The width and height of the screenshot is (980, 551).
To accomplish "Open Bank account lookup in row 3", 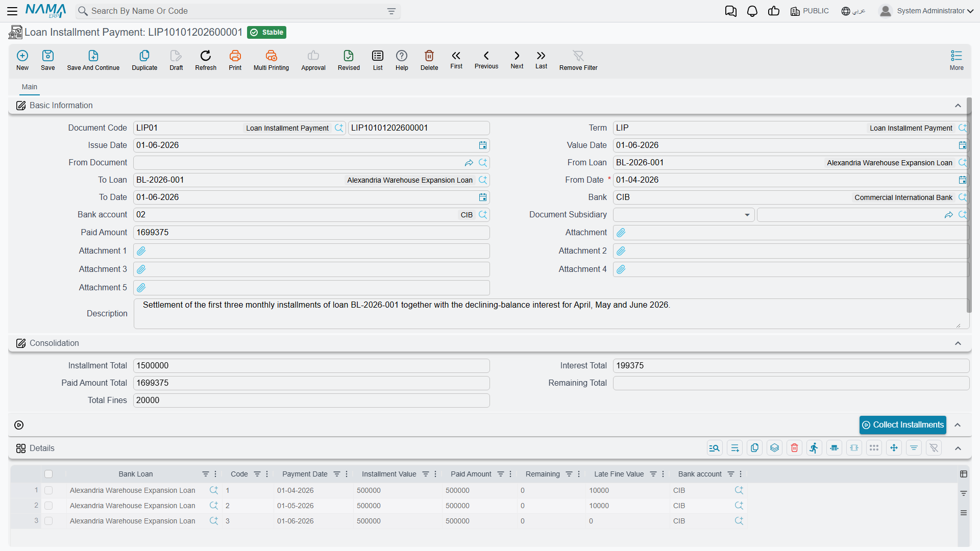I will 739,521.
